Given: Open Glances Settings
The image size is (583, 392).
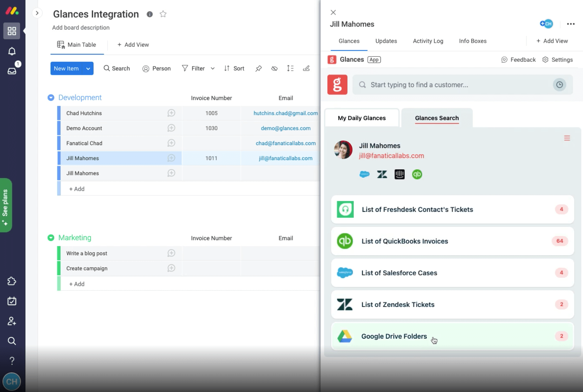Looking at the screenshot, I should click(557, 60).
